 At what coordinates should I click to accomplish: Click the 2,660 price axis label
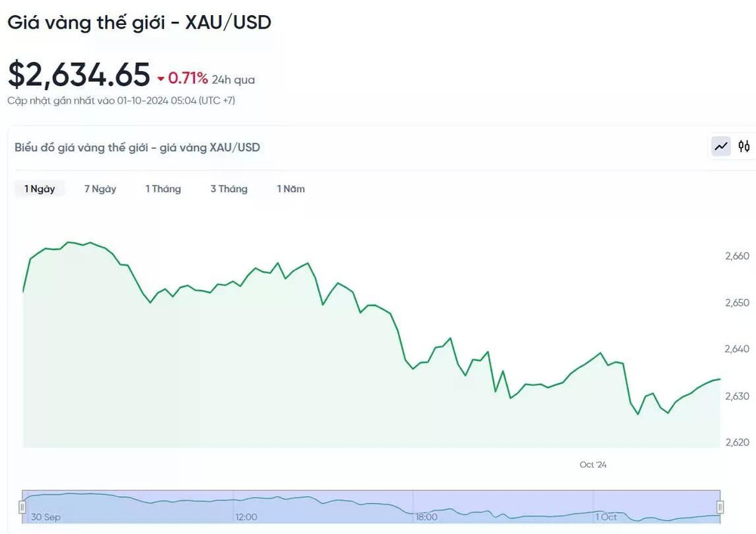(737, 256)
